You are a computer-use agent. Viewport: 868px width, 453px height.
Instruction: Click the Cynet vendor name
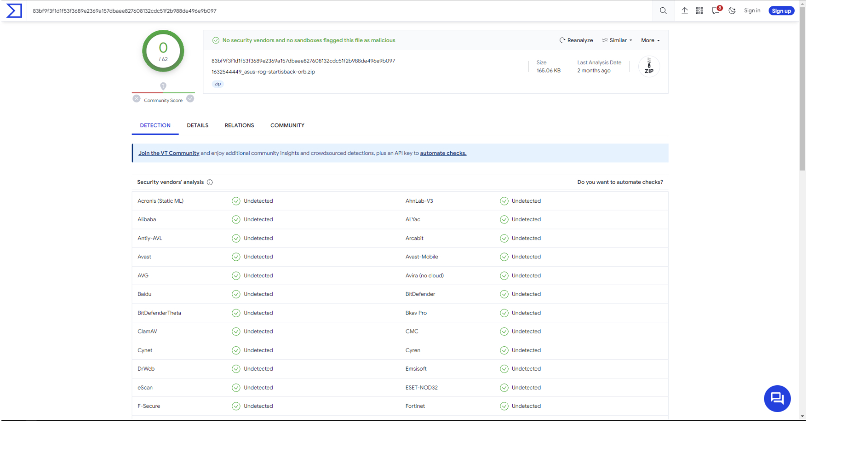tap(145, 350)
